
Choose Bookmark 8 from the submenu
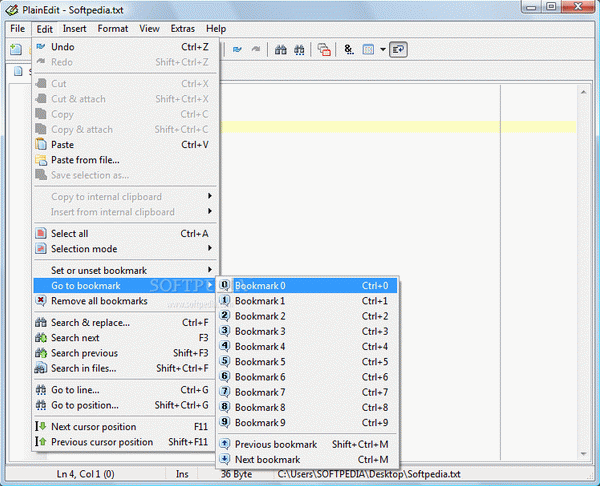[308, 407]
